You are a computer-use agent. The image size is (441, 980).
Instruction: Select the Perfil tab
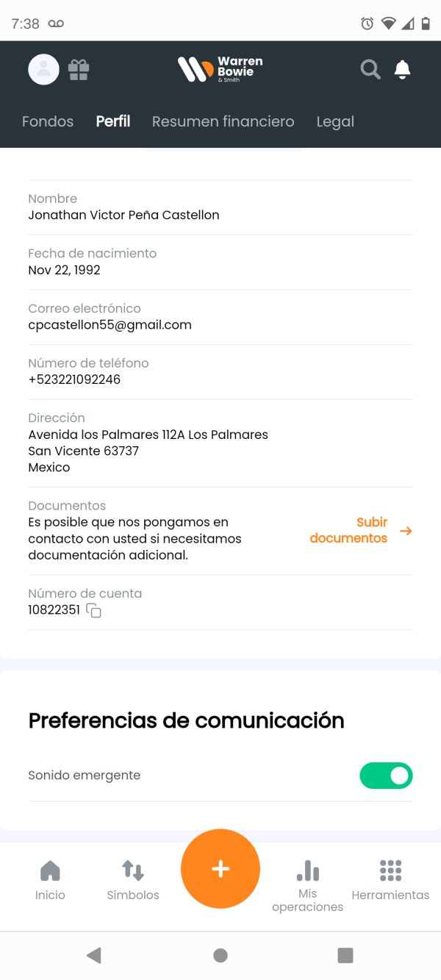[x=113, y=121]
